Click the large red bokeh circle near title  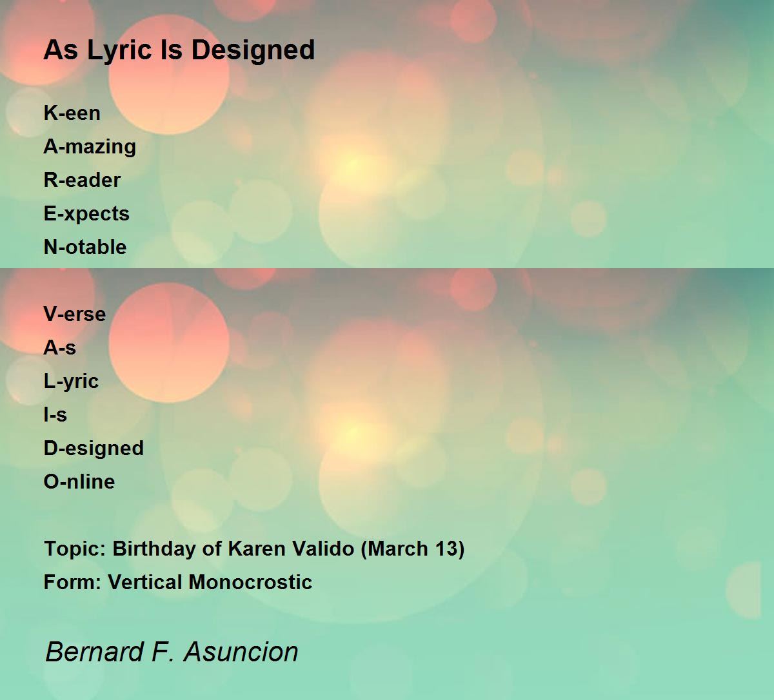[169, 74]
